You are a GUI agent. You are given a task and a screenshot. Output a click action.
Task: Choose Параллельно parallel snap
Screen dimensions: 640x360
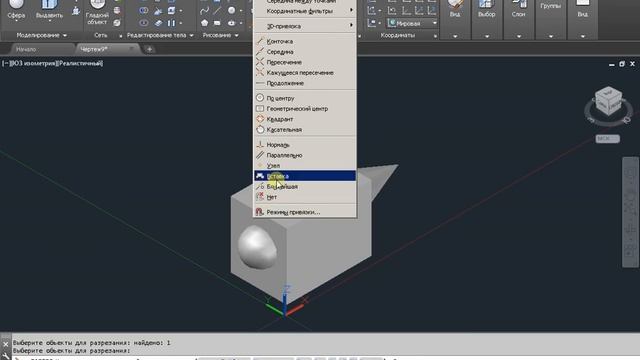[304, 156]
